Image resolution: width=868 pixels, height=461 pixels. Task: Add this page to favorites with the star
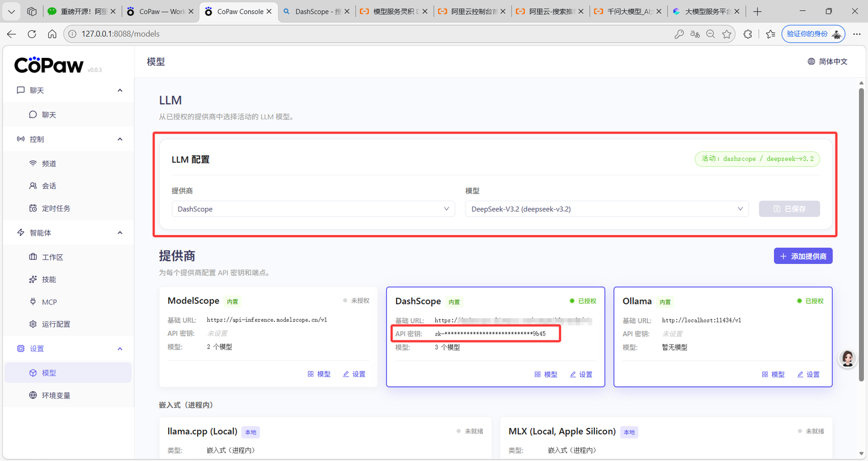pos(727,34)
